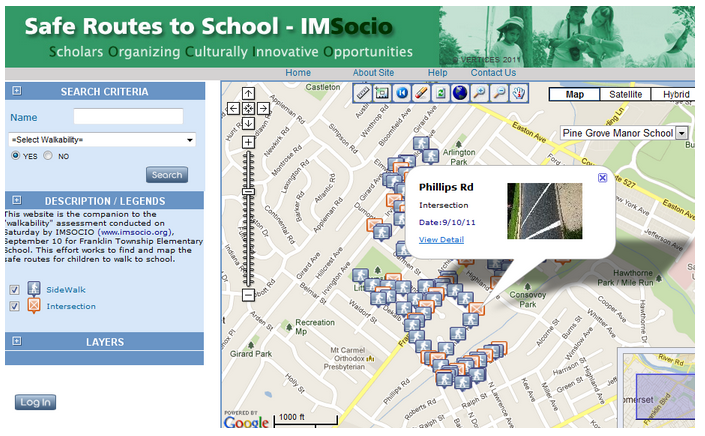Image resolution: width=705 pixels, height=436 pixels.
Task: Click the globe full-extent icon
Action: [460, 93]
